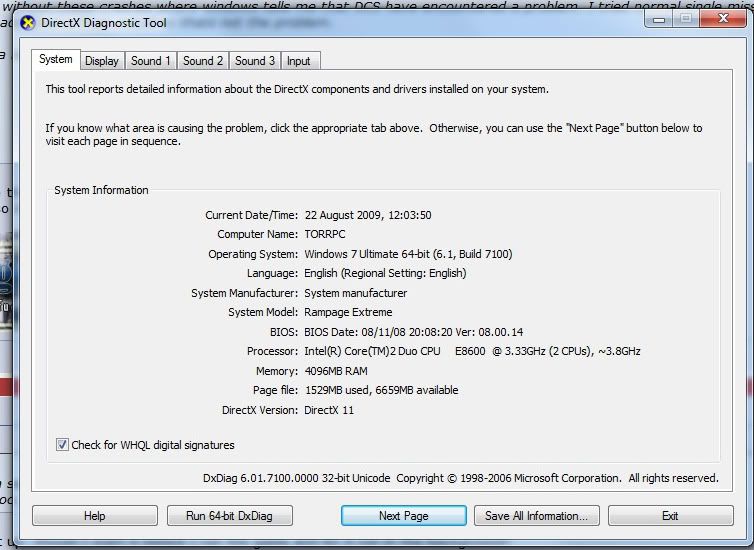Close the window with the red X
This screenshot has height=550, width=754.
pyautogui.click(x=722, y=19)
